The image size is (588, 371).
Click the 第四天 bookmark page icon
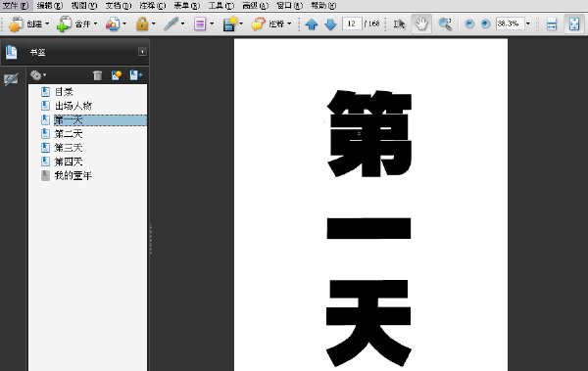coord(45,162)
